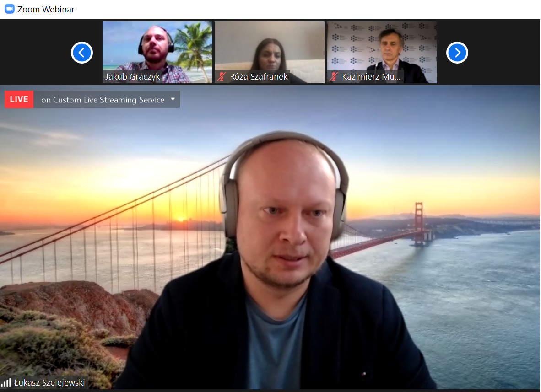Image resolution: width=541 pixels, height=392 pixels.
Task: Click muted microphone icon on Kazimierz tile
Action: (334, 76)
